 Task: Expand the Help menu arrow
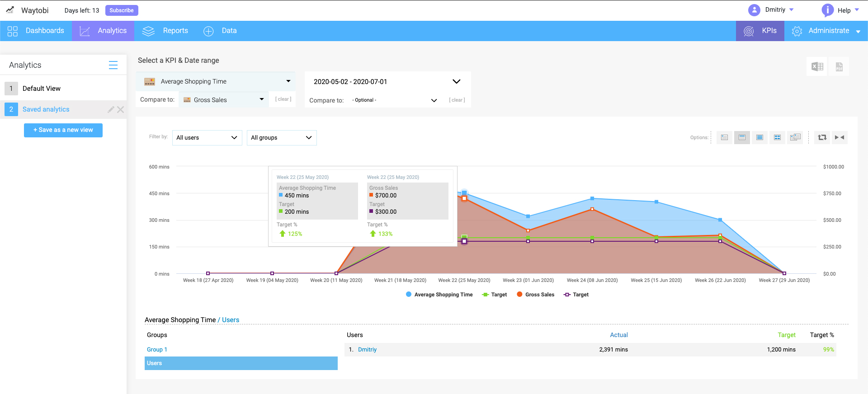pyautogui.click(x=857, y=9)
